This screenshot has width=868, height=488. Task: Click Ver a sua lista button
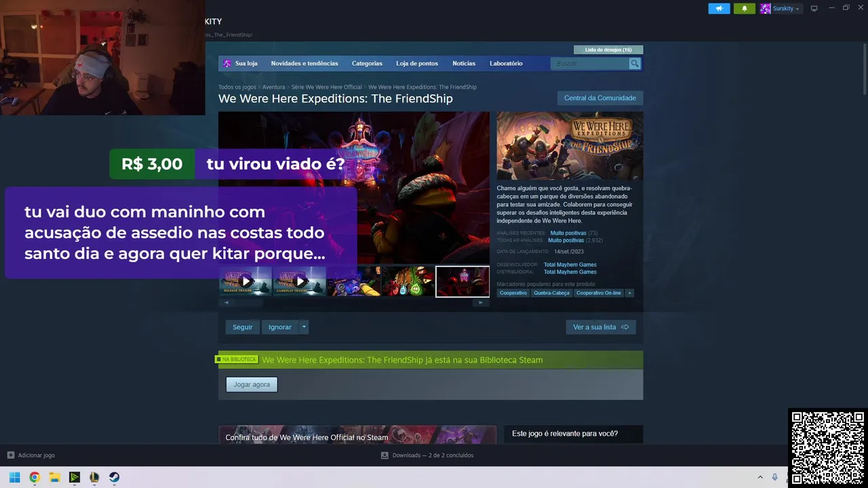(x=601, y=327)
